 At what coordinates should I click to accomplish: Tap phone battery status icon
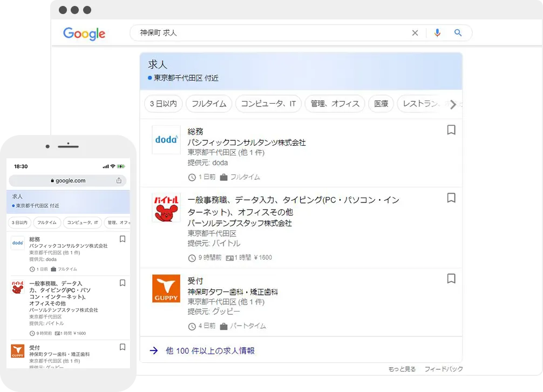point(121,166)
